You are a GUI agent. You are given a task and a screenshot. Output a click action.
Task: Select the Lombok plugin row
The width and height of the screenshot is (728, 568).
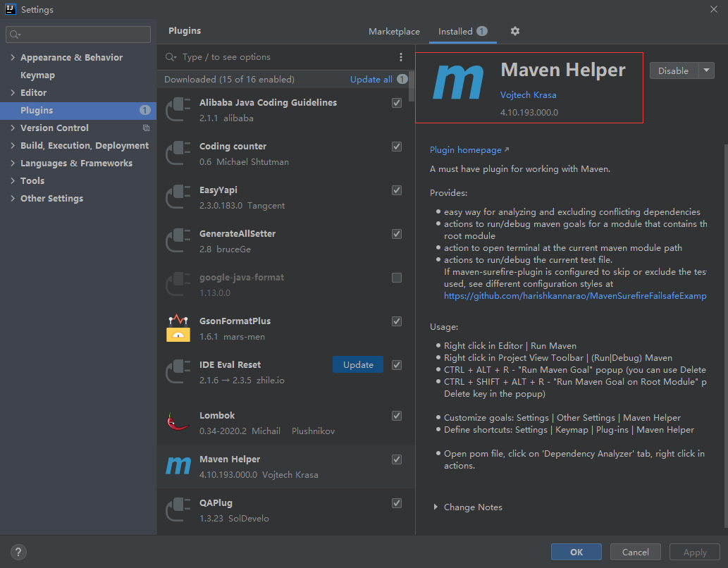(x=286, y=423)
